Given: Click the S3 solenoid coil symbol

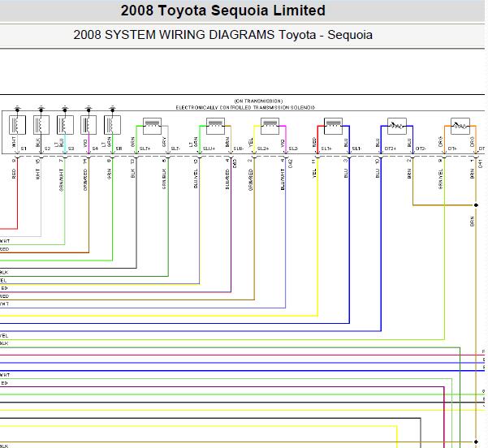Looking at the screenshot, I should coord(65,125).
